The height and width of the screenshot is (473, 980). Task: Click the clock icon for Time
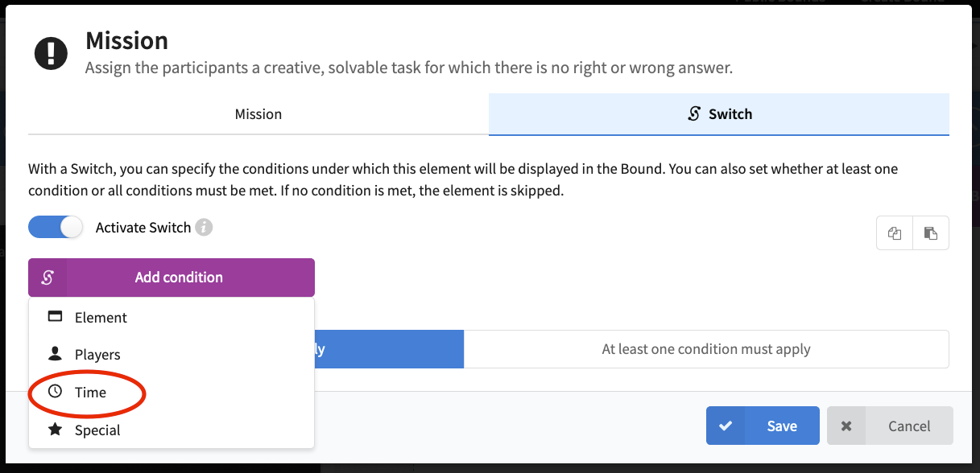coord(55,392)
